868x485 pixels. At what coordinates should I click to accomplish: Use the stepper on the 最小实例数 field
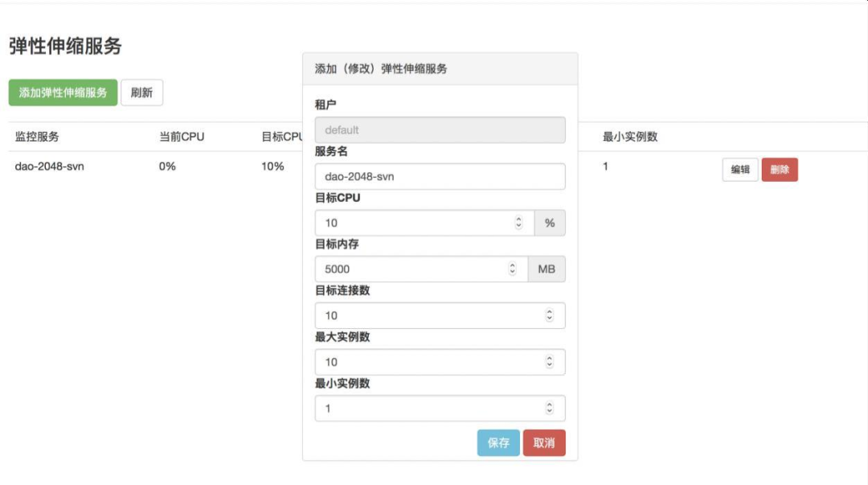[x=550, y=409]
